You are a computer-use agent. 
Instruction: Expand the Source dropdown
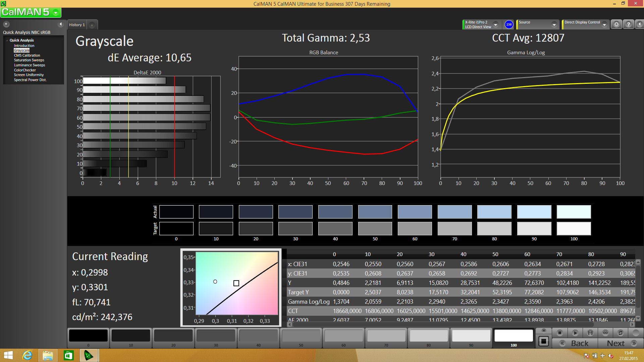click(x=554, y=24)
